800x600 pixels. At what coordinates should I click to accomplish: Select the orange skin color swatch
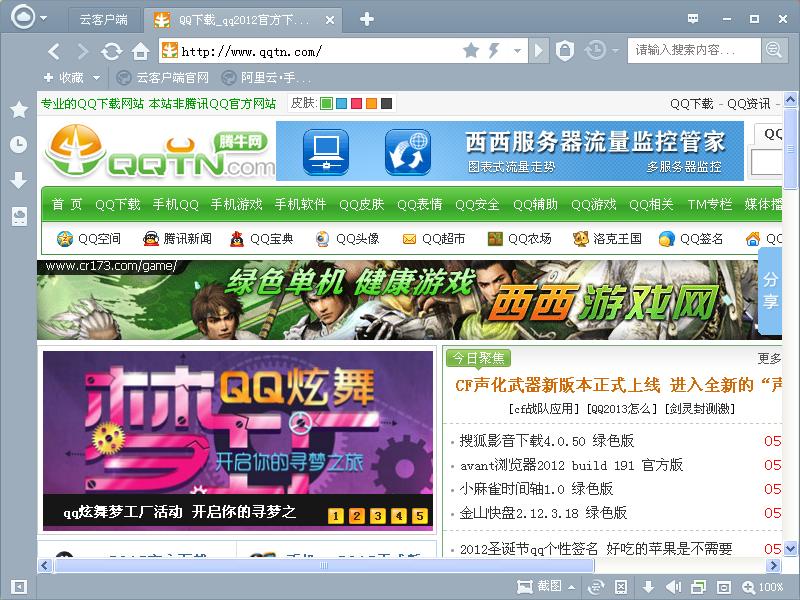pyautogui.click(x=371, y=104)
